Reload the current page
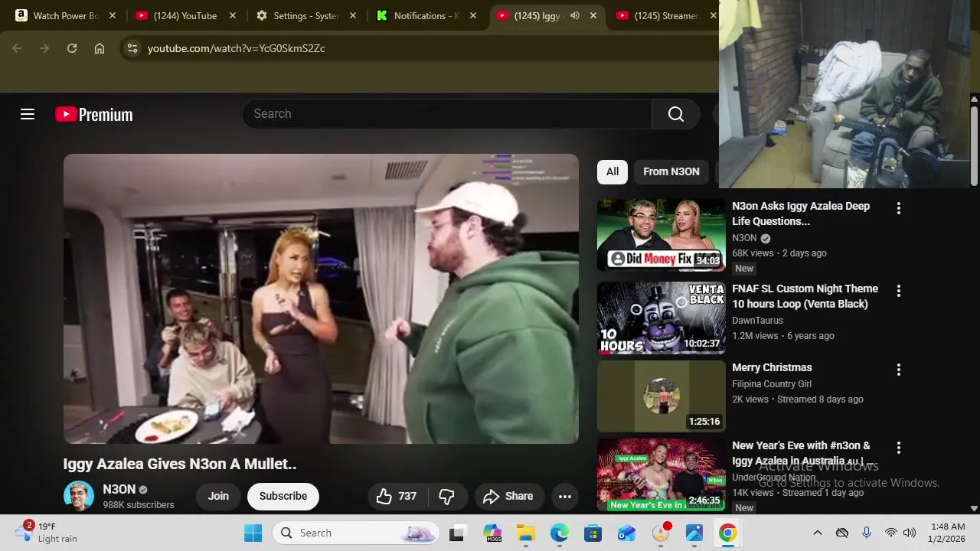The image size is (980, 551). click(x=72, y=48)
